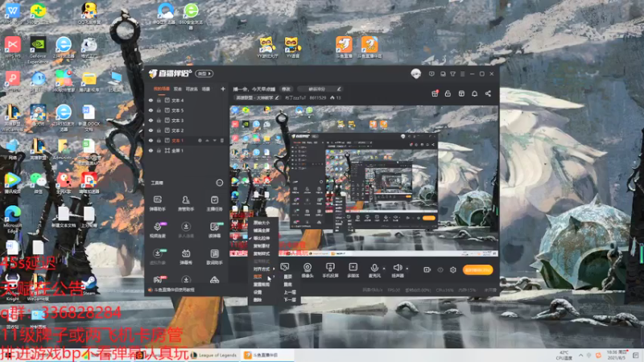Edit the 英雄联盟 category with pencil

tap(277, 97)
